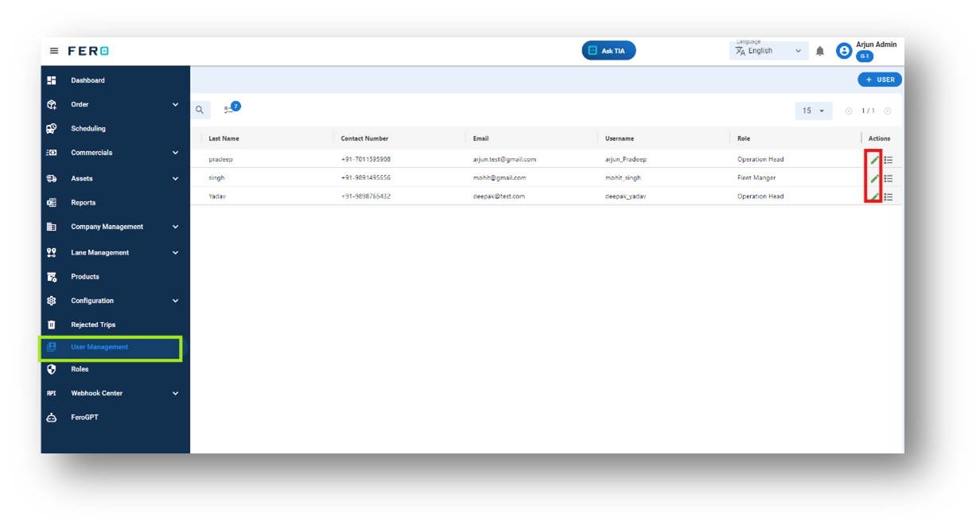Click the Reports sidebar icon
The image size is (980, 529).
[52, 203]
